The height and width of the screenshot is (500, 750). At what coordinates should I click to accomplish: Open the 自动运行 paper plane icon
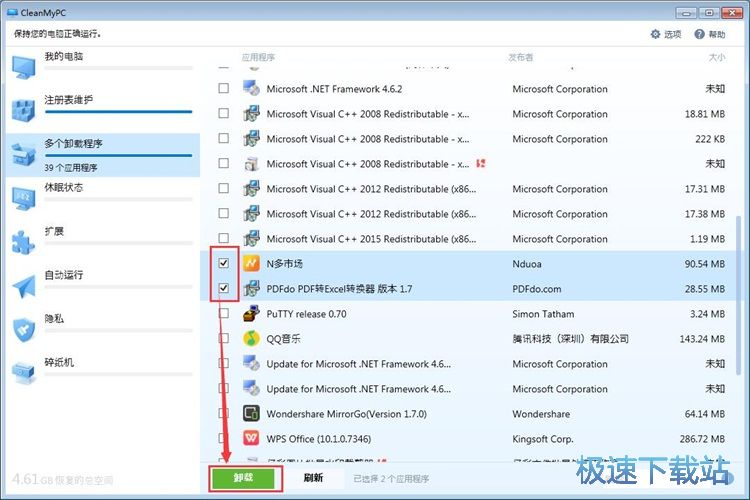tap(23, 286)
